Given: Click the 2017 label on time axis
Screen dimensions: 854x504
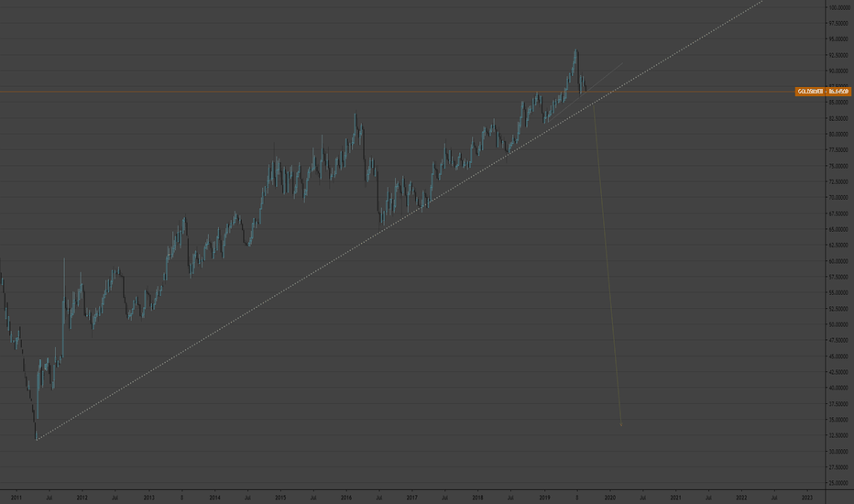Looking at the screenshot, I should pos(412,498).
